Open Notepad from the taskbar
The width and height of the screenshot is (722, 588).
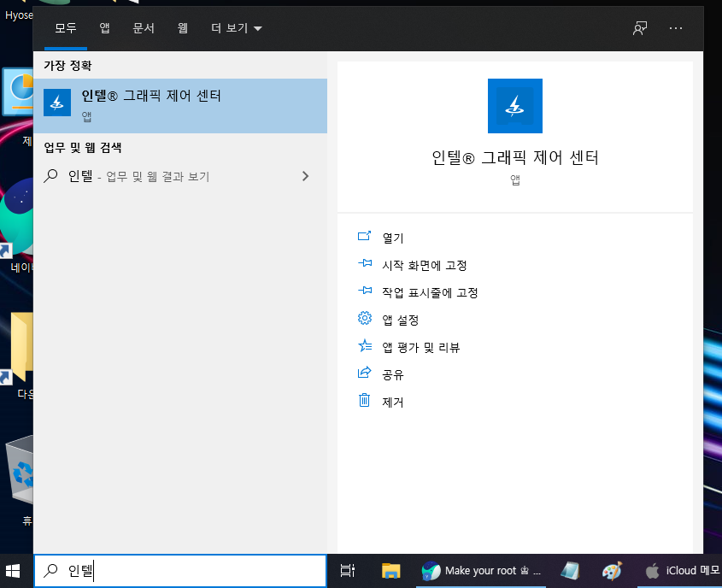coord(569,570)
